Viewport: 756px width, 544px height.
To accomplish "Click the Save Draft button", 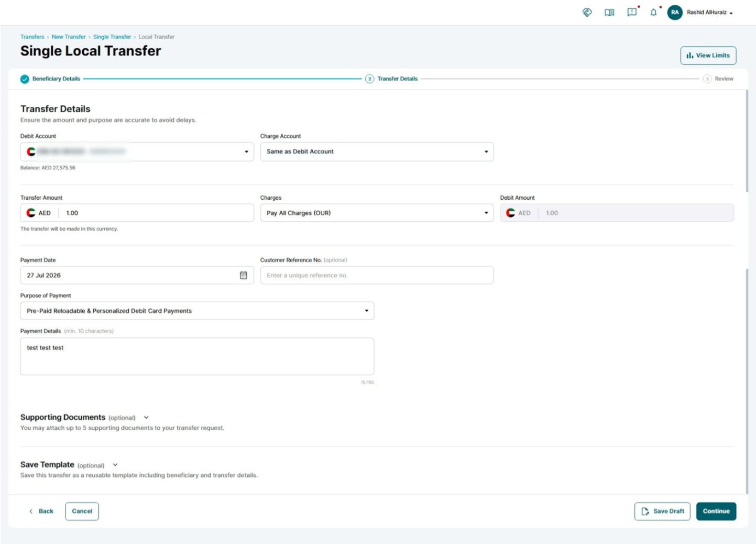I will (662, 511).
